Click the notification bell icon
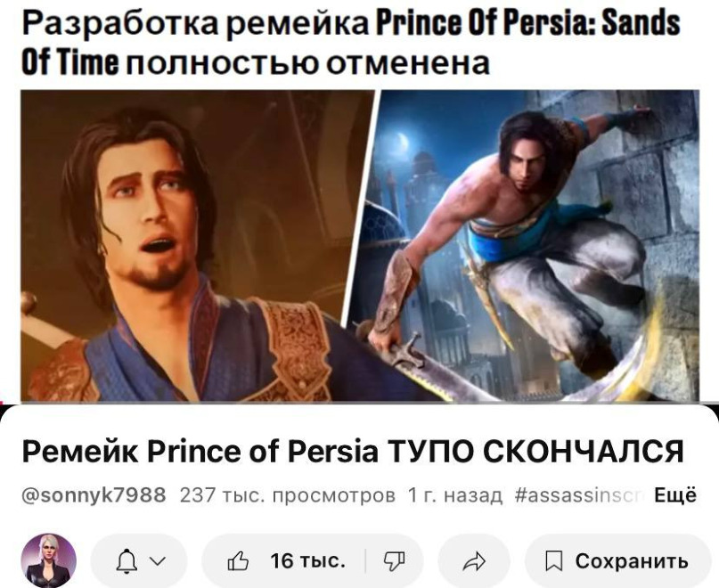719x588 pixels. [127, 561]
